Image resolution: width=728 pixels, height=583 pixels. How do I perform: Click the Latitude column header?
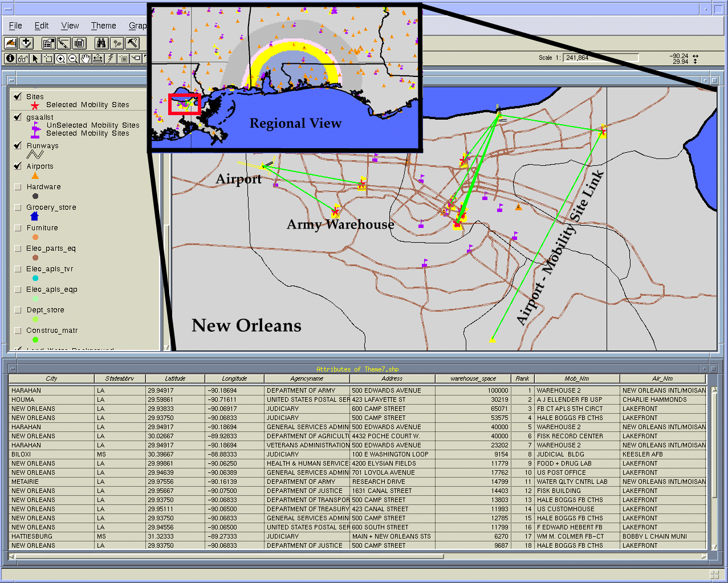(175, 378)
